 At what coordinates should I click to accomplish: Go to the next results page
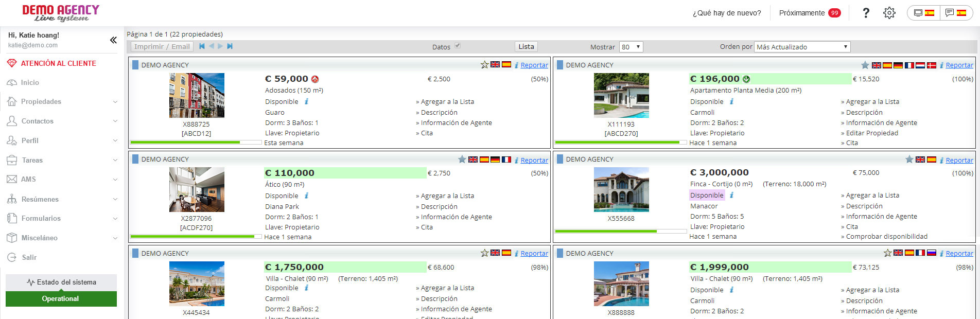pos(220,46)
